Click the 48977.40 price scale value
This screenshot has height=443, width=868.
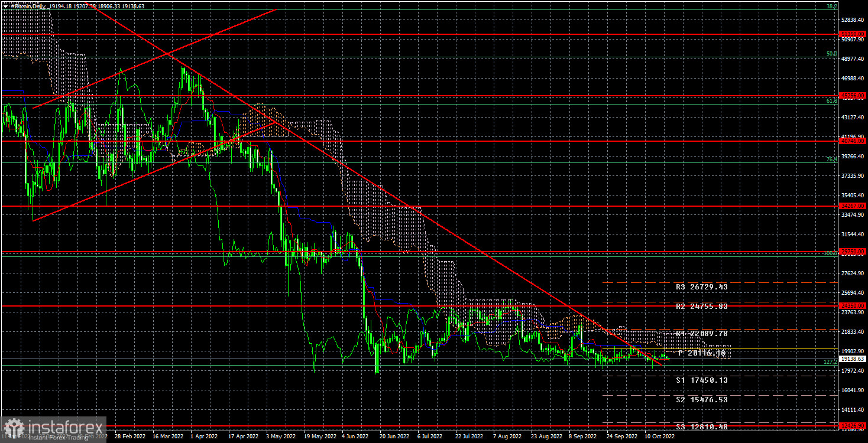853,59
